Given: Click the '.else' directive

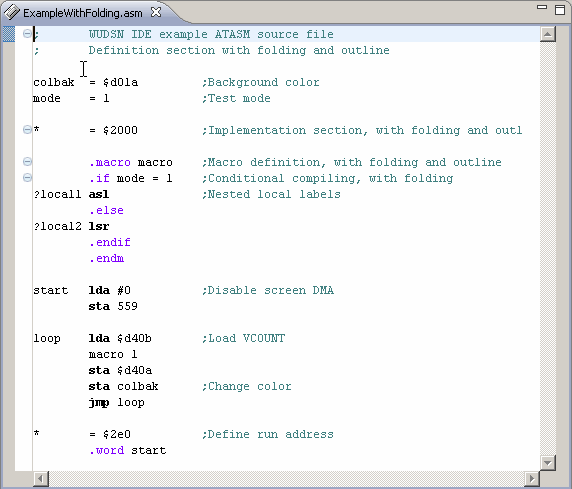Looking at the screenshot, I should 106,211.
